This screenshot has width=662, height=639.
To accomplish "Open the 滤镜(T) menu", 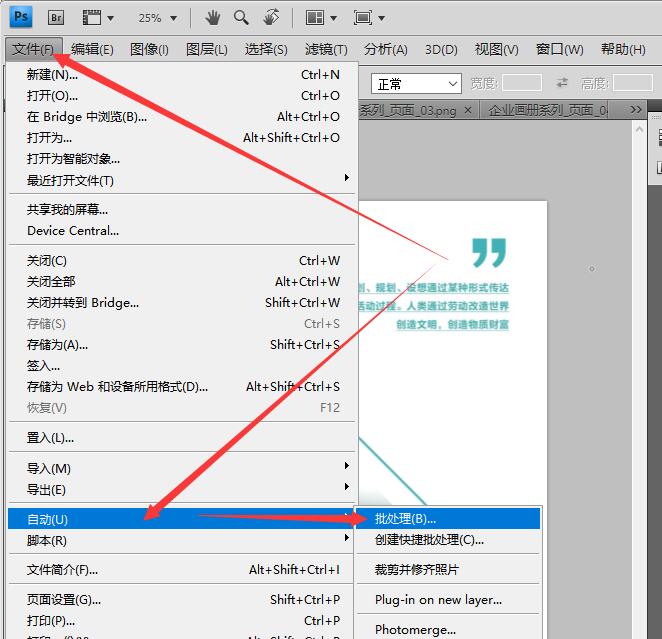I will (x=326, y=49).
